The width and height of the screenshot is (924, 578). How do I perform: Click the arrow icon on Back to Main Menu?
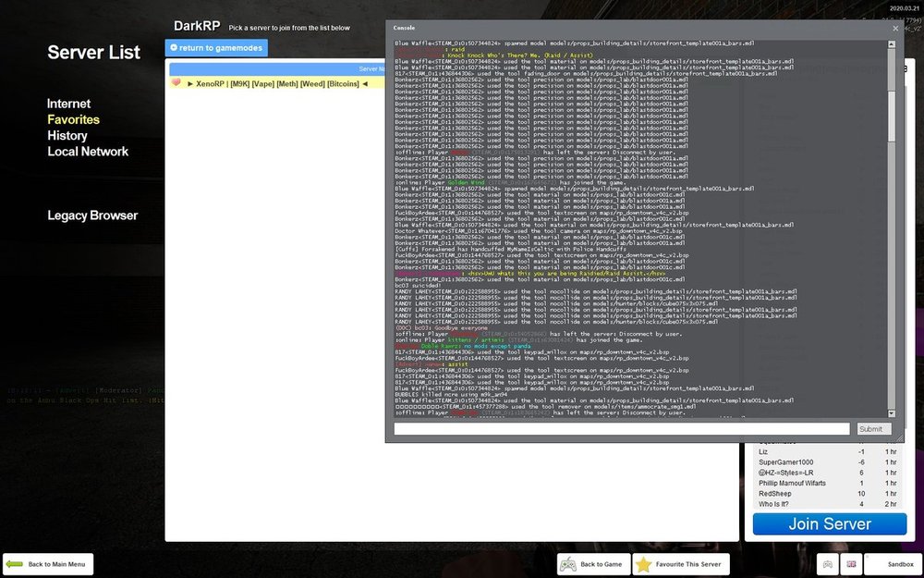[x=15, y=564]
